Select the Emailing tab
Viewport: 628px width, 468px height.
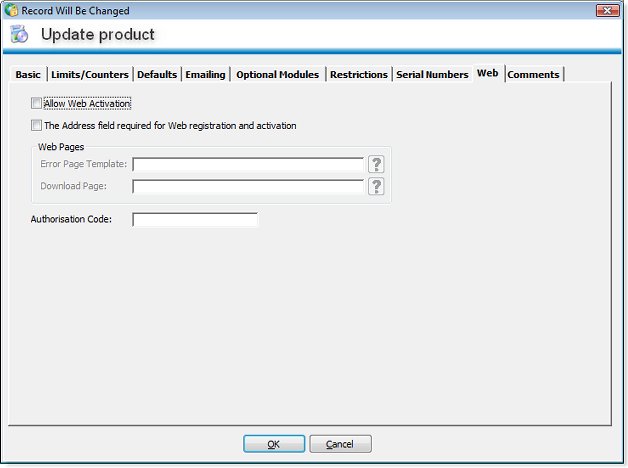pyautogui.click(x=206, y=75)
